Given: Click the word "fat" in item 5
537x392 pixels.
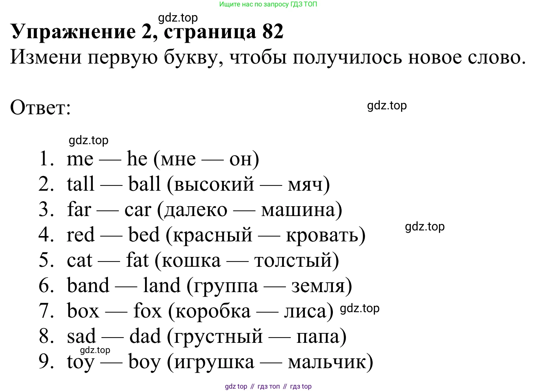Looking at the screenshot, I should (137, 260).
